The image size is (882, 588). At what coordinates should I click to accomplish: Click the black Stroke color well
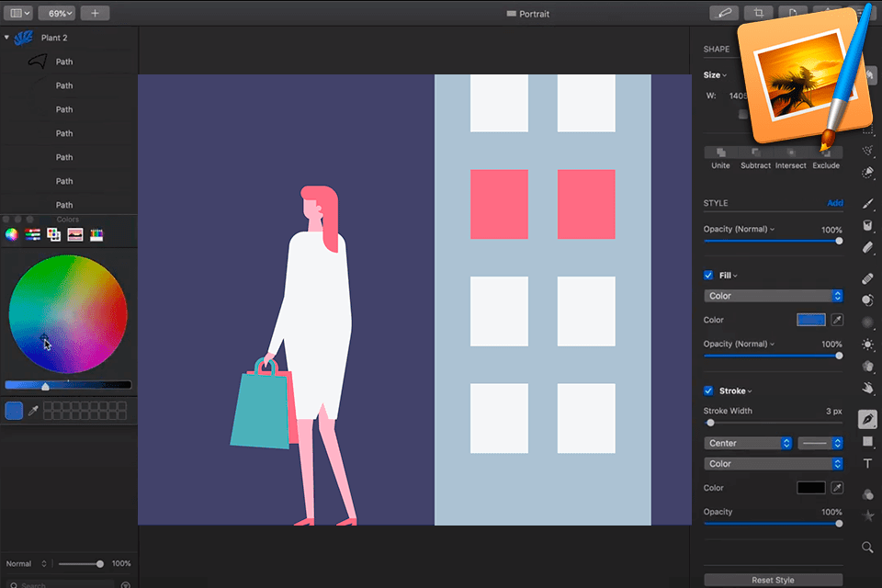810,488
